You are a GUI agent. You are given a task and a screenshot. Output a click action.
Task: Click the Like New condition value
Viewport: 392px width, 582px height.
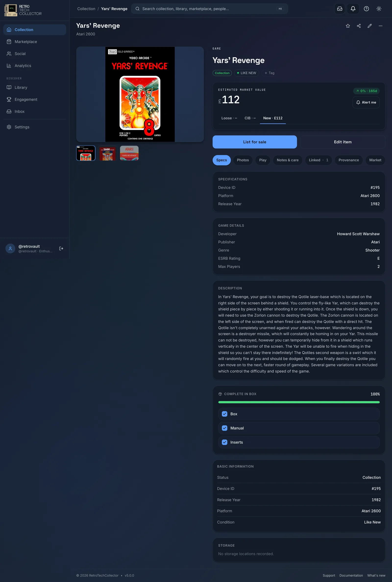tap(372, 522)
